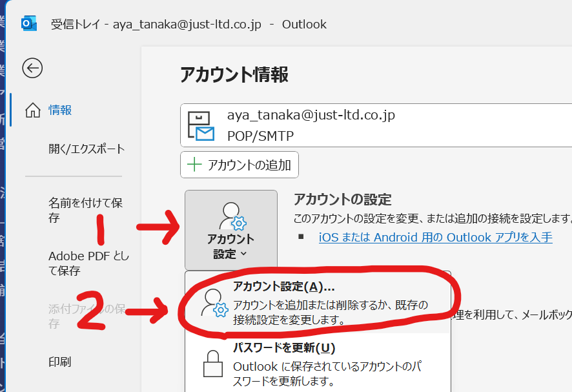Image resolution: width=572 pixels, height=392 pixels.
Task: Open 開く/エクスポート in the sidebar
Action: (x=87, y=149)
